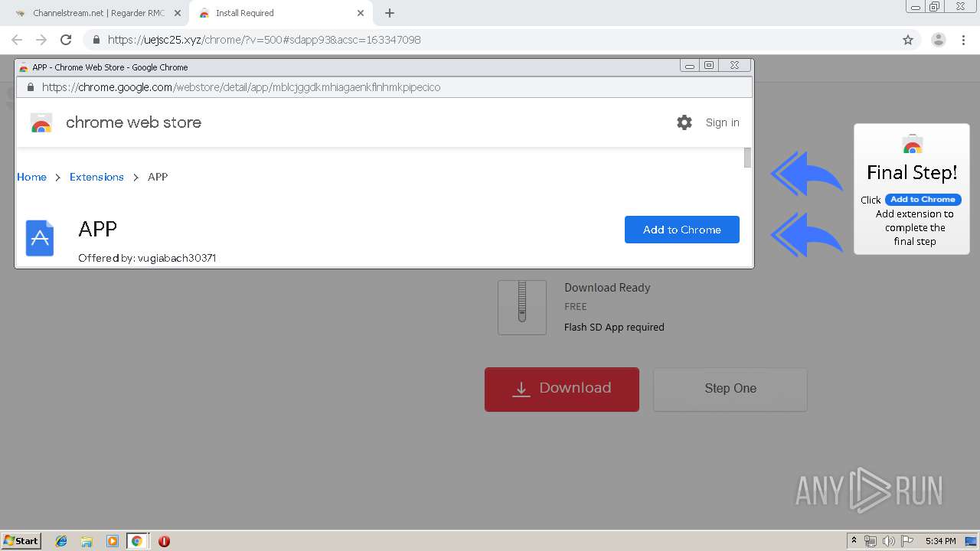The height and width of the screenshot is (551, 980).
Task: Click the popup window padlock icon
Action: pyautogui.click(x=31, y=87)
